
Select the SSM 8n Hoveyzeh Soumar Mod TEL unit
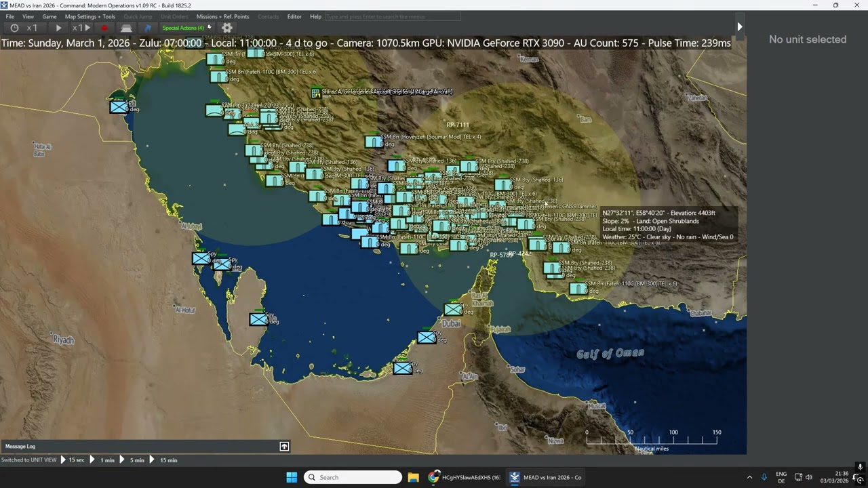click(x=374, y=141)
